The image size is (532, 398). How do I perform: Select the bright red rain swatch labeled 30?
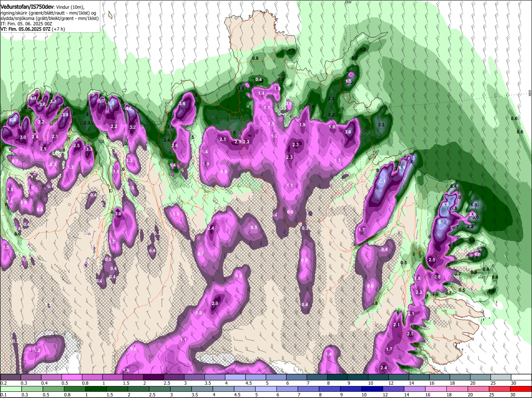pos(521,389)
